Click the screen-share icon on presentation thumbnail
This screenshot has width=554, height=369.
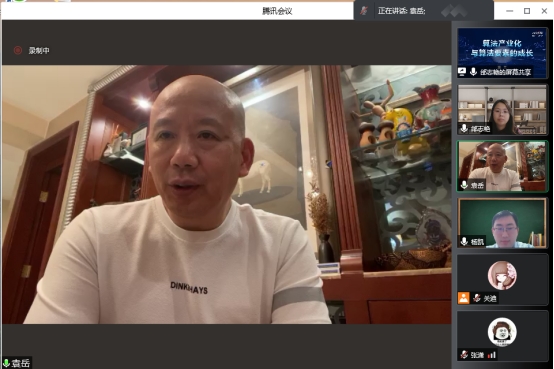click(462, 72)
